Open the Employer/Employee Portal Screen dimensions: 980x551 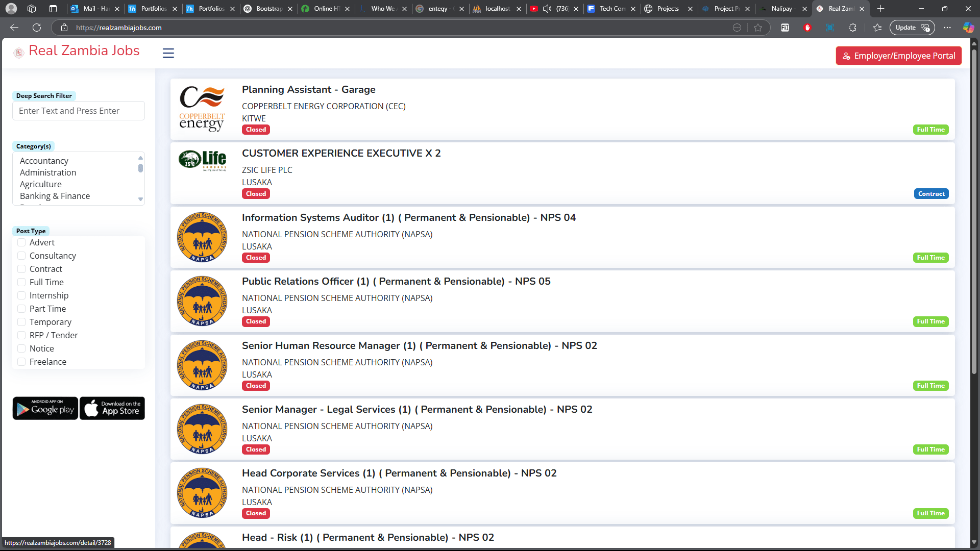[899, 56]
